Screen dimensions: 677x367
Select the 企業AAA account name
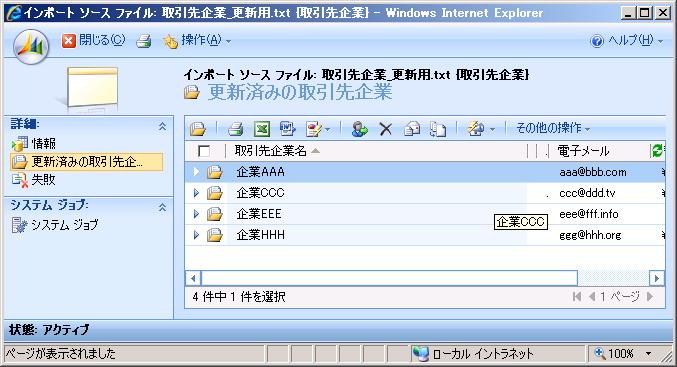tap(260, 172)
